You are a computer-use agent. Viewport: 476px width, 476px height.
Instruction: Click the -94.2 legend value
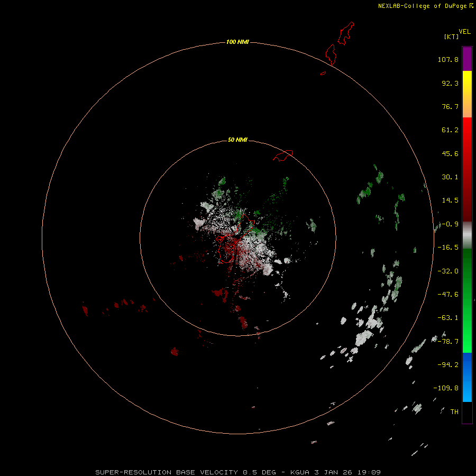coord(448,365)
